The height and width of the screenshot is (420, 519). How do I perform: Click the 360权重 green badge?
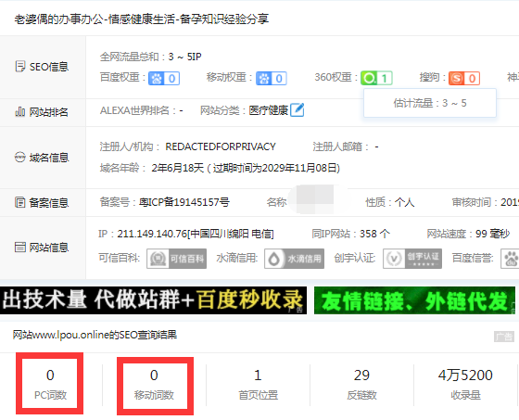pyautogui.click(x=376, y=78)
